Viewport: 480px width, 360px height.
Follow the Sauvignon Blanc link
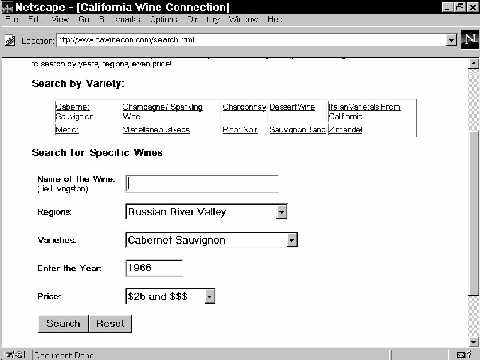coord(298,129)
